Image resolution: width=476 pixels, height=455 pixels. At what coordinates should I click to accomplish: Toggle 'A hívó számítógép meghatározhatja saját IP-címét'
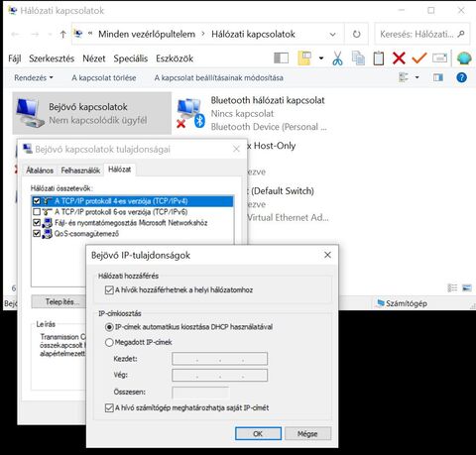pyautogui.click(x=109, y=407)
